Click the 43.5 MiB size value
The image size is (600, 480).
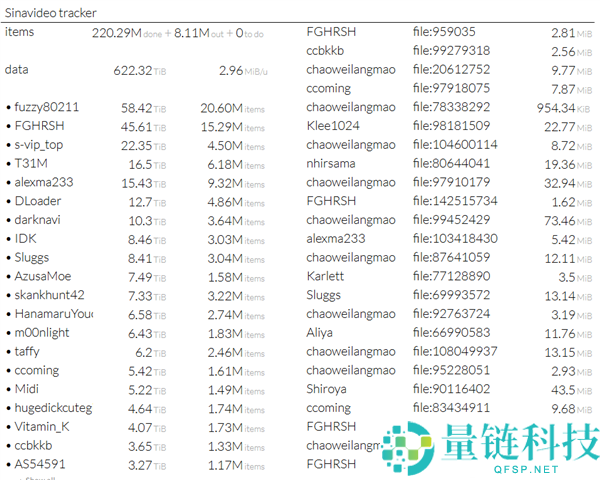point(572,390)
